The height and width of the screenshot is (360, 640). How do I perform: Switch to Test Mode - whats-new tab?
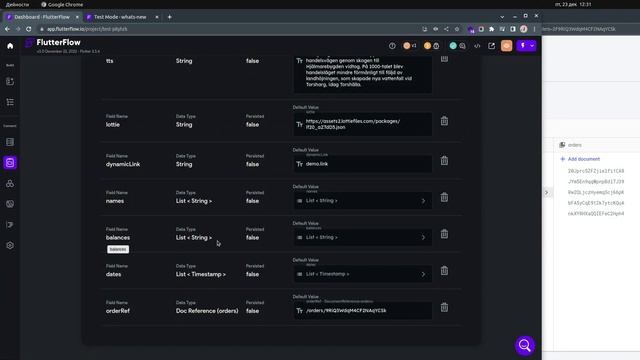[x=120, y=17]
